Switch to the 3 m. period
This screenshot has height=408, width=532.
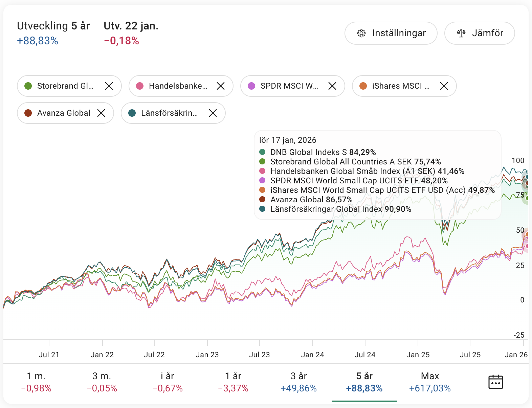[x=102, y=382]
